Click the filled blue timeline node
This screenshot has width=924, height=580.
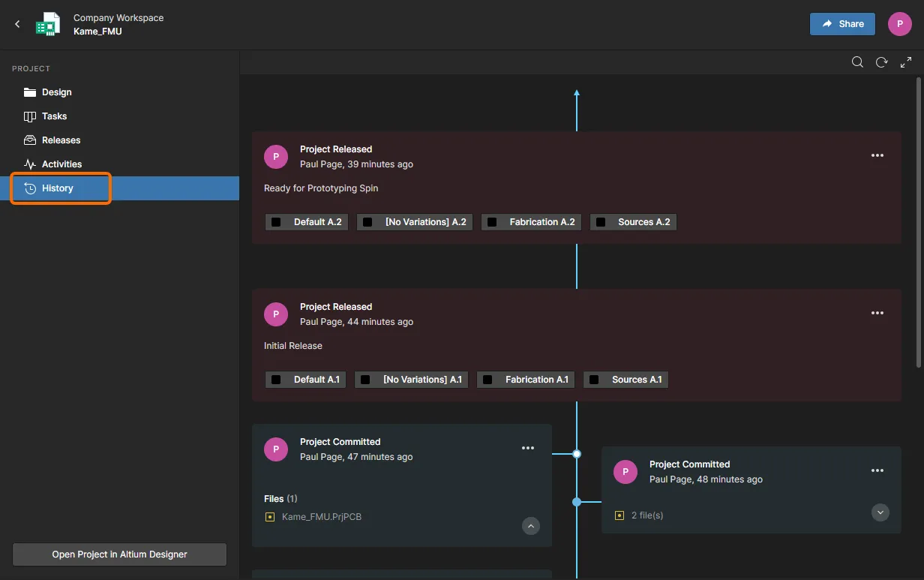click(577, 502)
